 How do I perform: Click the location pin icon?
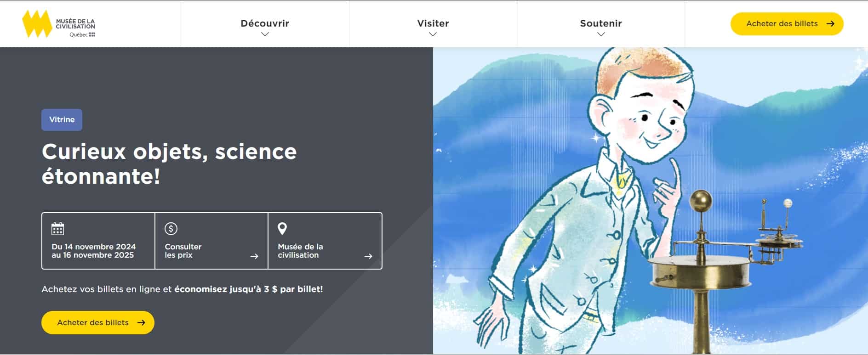pos(282,228)
